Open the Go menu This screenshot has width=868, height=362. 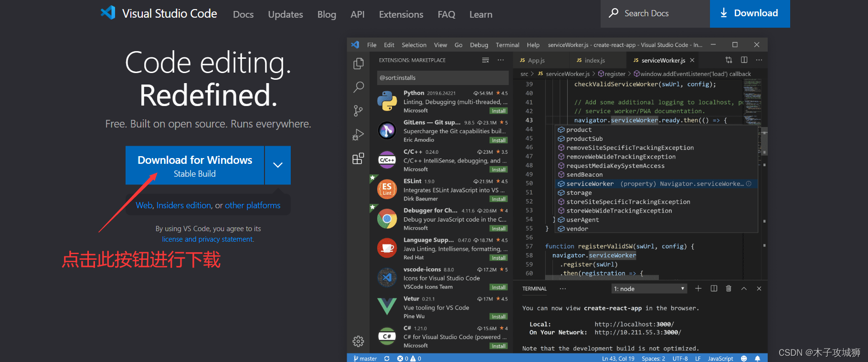pyautogui.click(x=458, y=45)
